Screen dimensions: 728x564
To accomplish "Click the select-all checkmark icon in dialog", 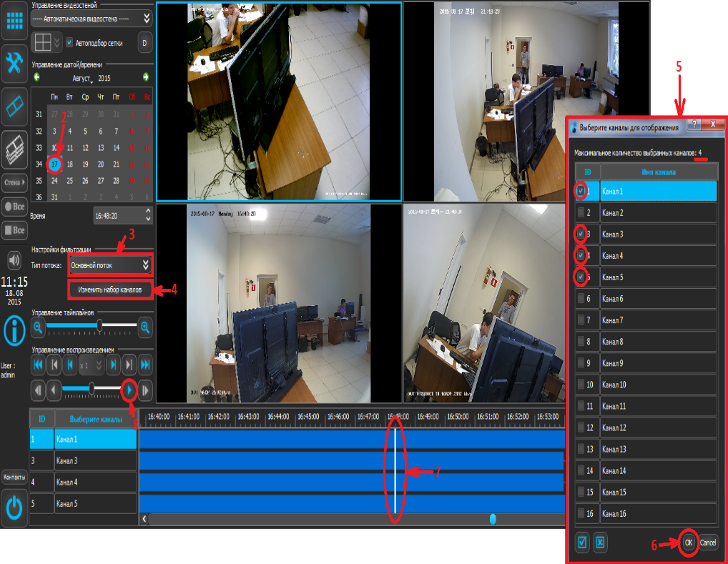I will (582, 543).
